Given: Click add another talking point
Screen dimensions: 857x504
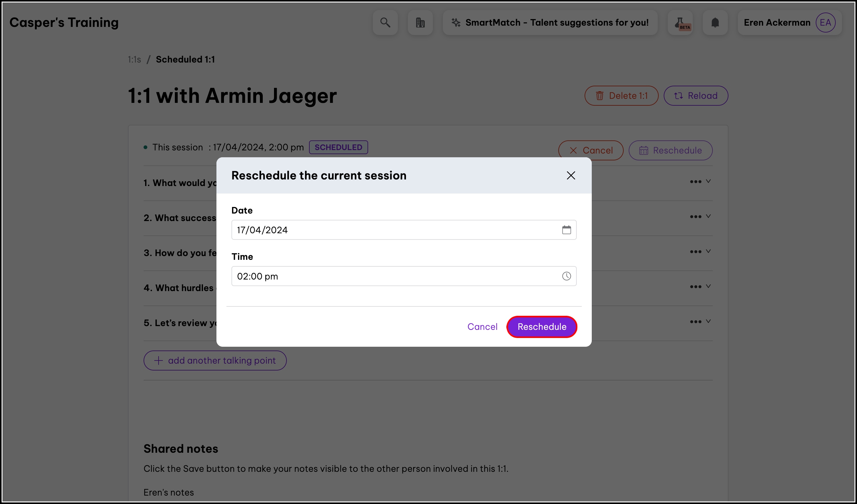Looking at the screenshot, I should [x=215, y=360].
